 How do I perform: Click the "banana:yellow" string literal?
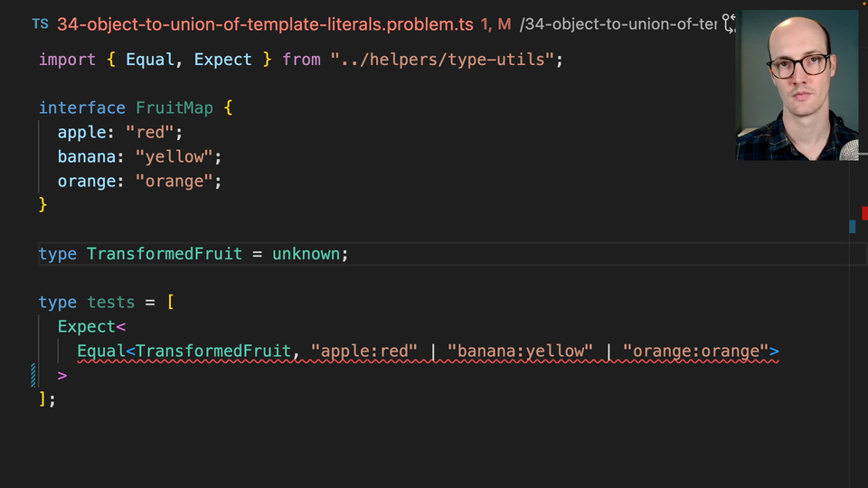pos(519,351)
